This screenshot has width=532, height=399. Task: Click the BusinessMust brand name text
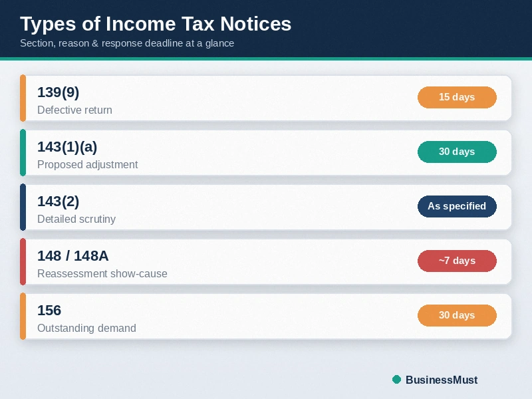click(x=442, y=380)
